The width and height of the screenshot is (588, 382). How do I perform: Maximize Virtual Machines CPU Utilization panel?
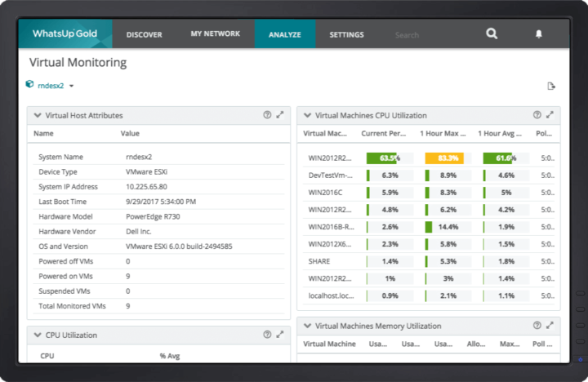click(550, 115)
